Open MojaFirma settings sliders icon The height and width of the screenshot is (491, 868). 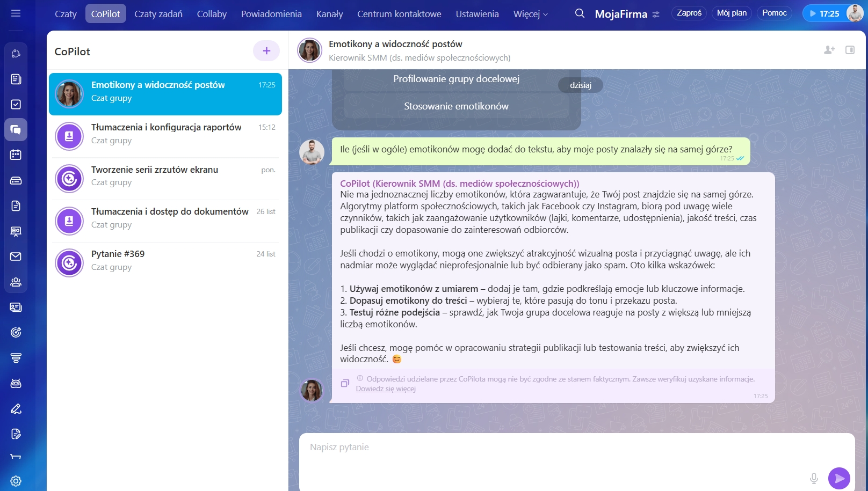(656, 14)
